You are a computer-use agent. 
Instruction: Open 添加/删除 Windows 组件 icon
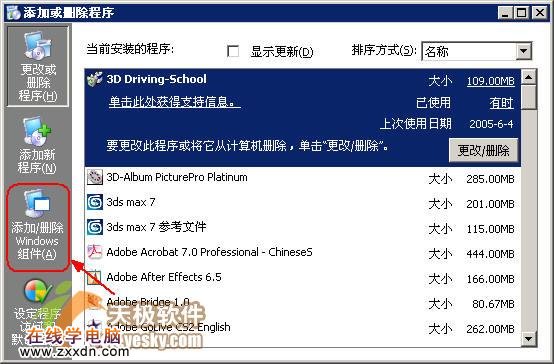coord(37,226)
